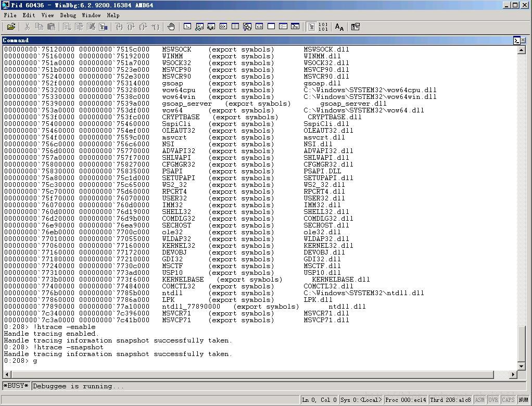Screen dimensions: 532x406
Task: Open the Window menu
Action: coord(91,15)
